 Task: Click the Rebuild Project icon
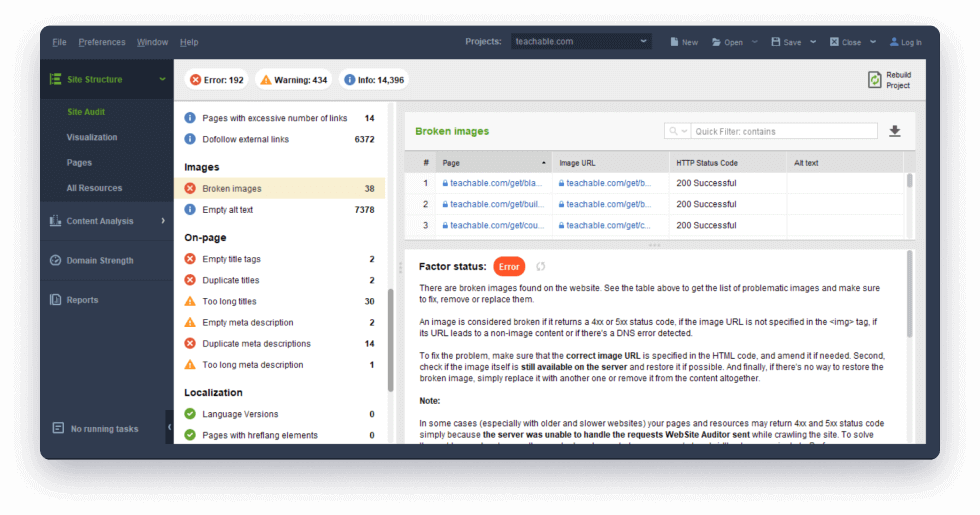876,80
